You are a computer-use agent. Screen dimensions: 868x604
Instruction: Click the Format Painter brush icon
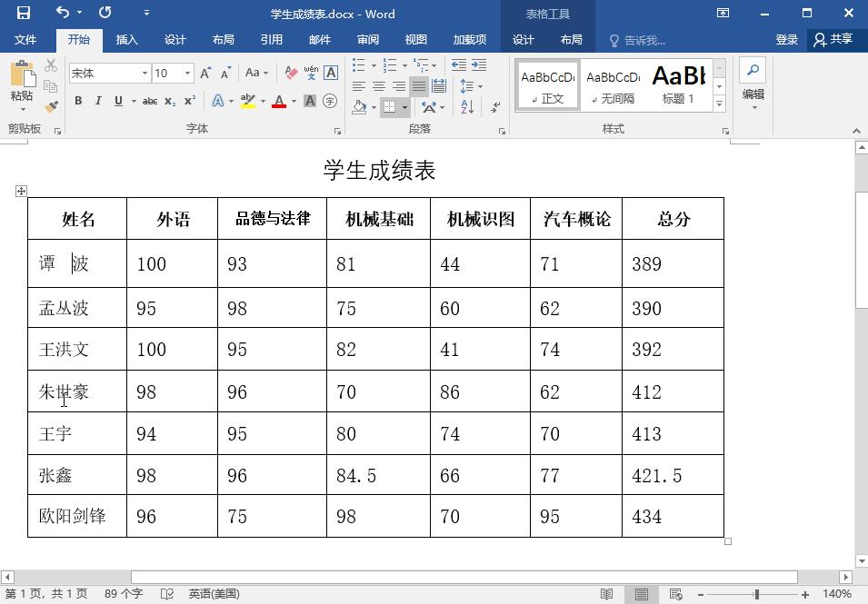coord(52,106)
